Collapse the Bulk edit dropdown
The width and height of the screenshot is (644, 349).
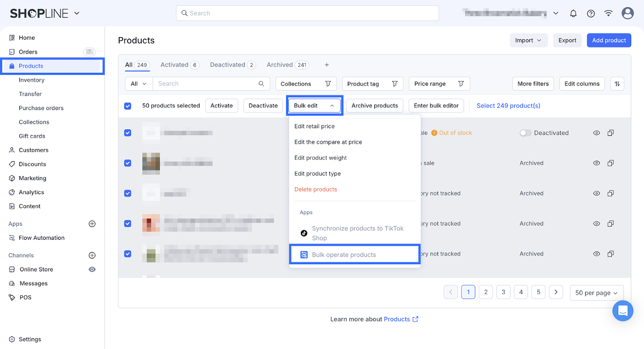[x=314, y=106]
